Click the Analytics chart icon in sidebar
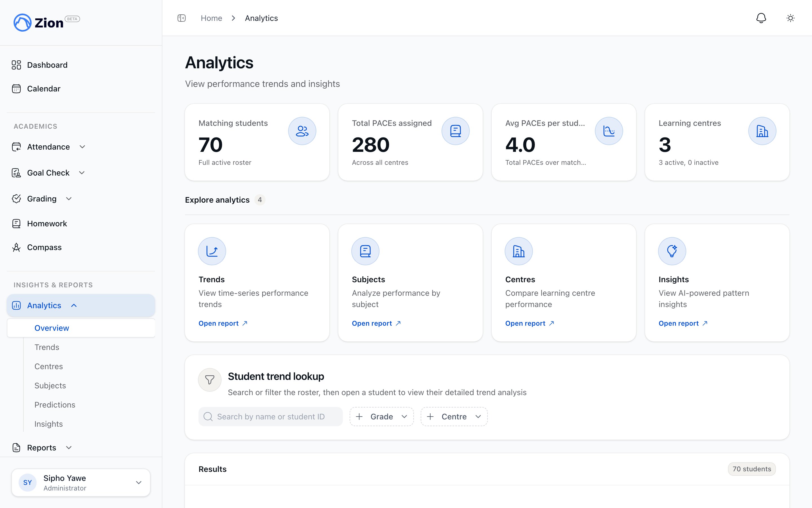Viewport: 812px width, 508px height. coord(16,305)
